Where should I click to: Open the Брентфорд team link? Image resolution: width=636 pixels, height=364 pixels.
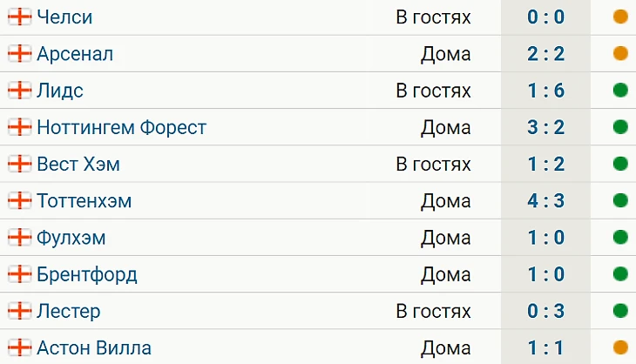(87, 274)
